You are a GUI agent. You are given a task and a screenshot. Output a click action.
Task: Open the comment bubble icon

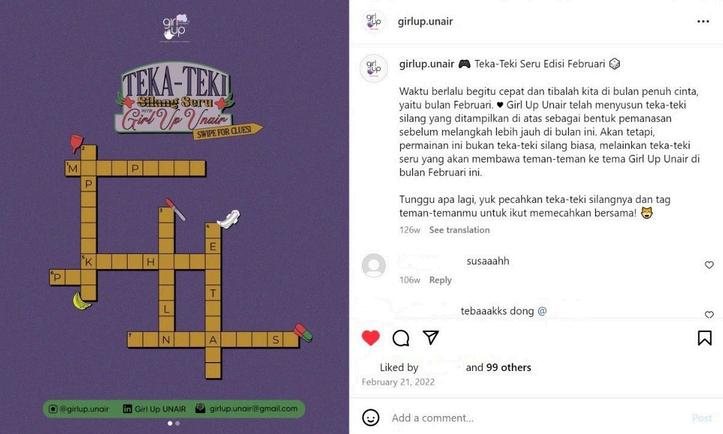401,338
